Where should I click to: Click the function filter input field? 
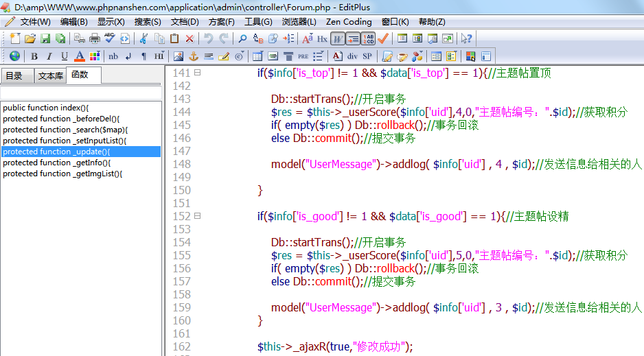81,93
